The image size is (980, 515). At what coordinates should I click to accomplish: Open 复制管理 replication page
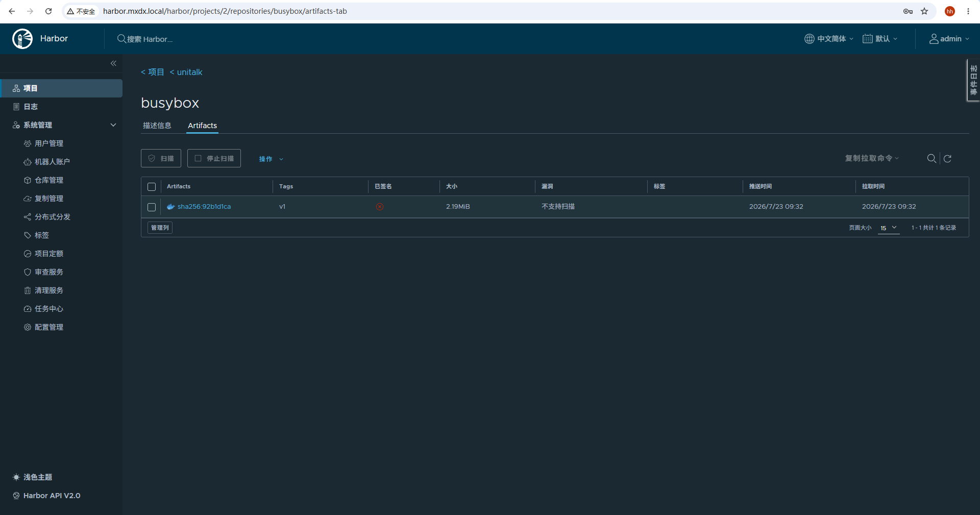(49, 199)
